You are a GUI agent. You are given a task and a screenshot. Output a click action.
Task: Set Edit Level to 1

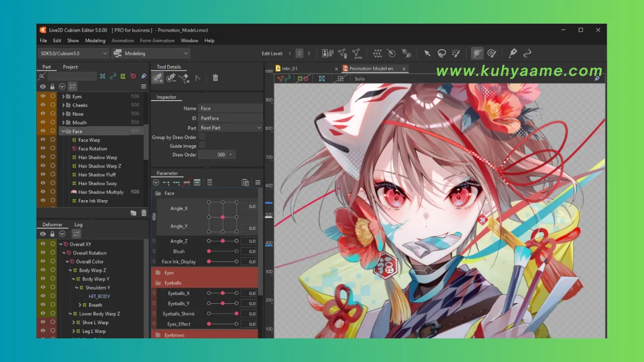[290, 53]
